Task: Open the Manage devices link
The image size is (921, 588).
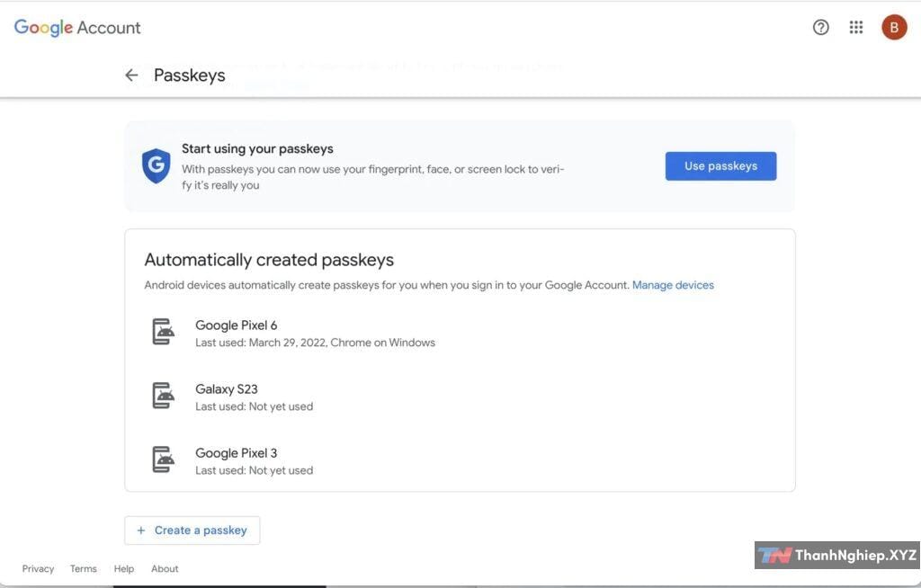Action: 673,285
